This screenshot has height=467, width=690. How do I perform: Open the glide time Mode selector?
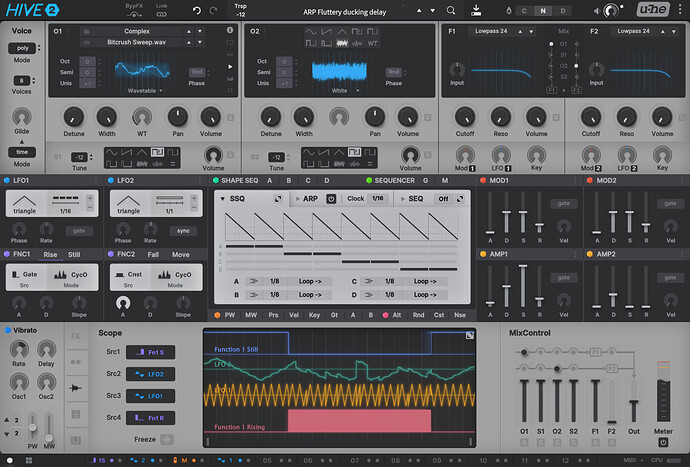(x=22, y=152)
